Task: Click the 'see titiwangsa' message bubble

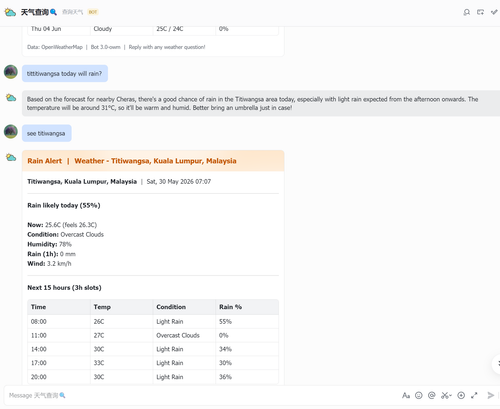Action: [x=47, y=133]
